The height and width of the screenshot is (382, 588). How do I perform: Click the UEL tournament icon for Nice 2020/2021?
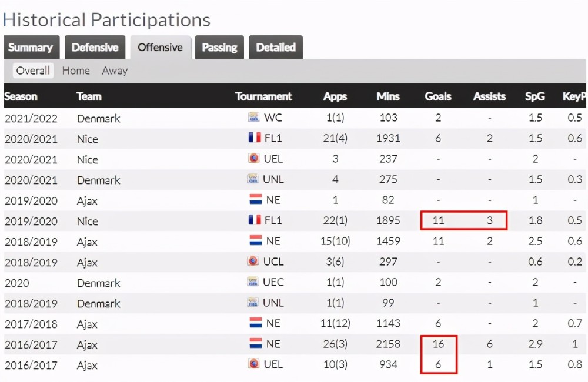click(x=254, y=158)
